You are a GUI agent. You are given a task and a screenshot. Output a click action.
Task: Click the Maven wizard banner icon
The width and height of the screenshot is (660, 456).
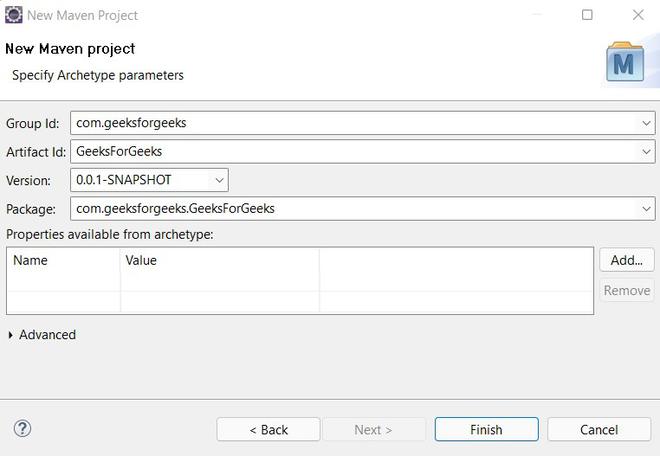click(x=626, y=62)
